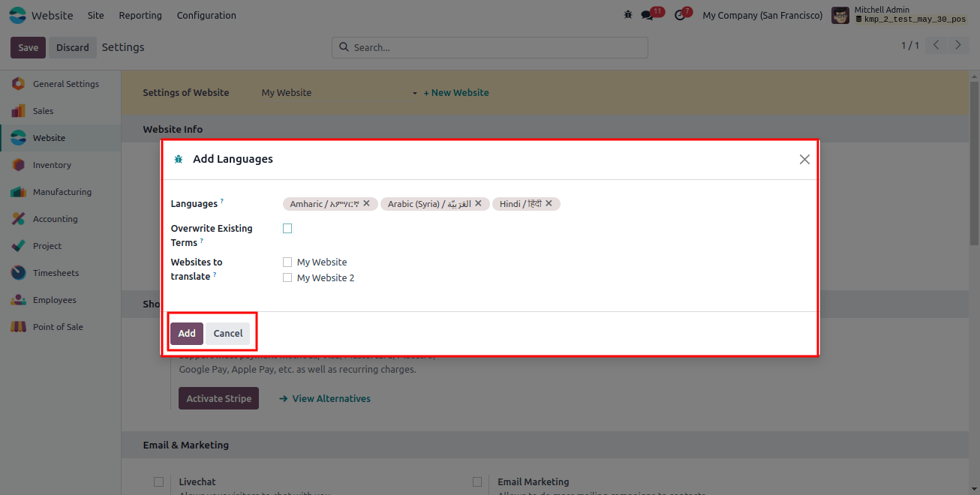Click Mitchell Admin avatar
Screen dimensions: 980x495
[x=840, y=15]
